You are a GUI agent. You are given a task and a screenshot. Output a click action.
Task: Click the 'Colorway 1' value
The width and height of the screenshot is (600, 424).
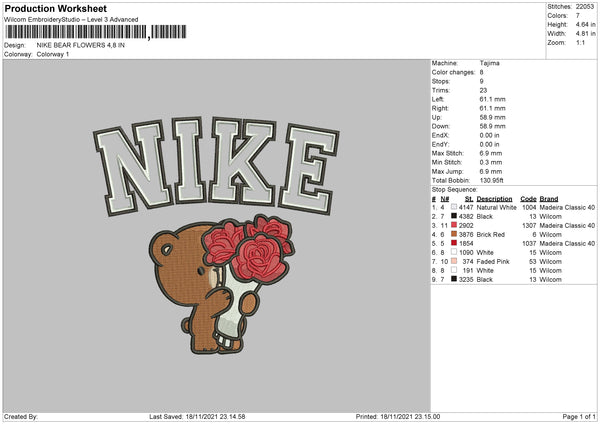[53, 54]
